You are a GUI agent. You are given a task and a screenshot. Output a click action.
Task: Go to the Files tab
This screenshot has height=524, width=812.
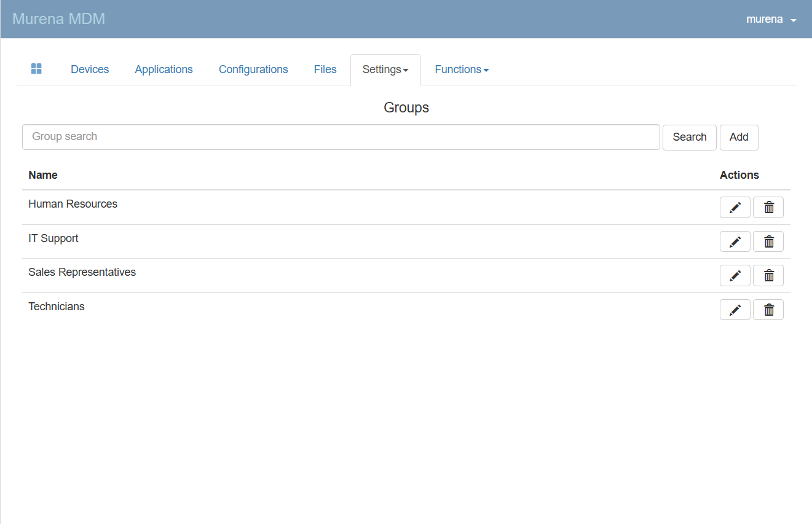pyautogui.click(x=325, y=69)
